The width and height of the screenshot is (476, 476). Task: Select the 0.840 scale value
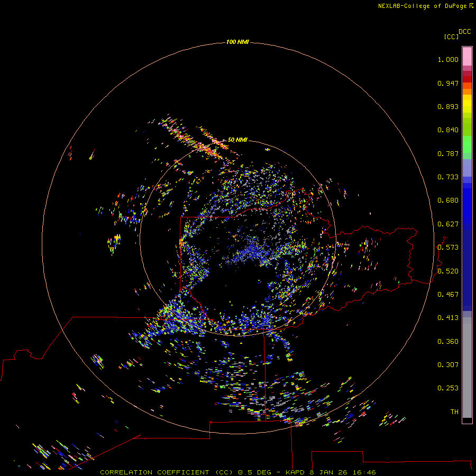448,130
